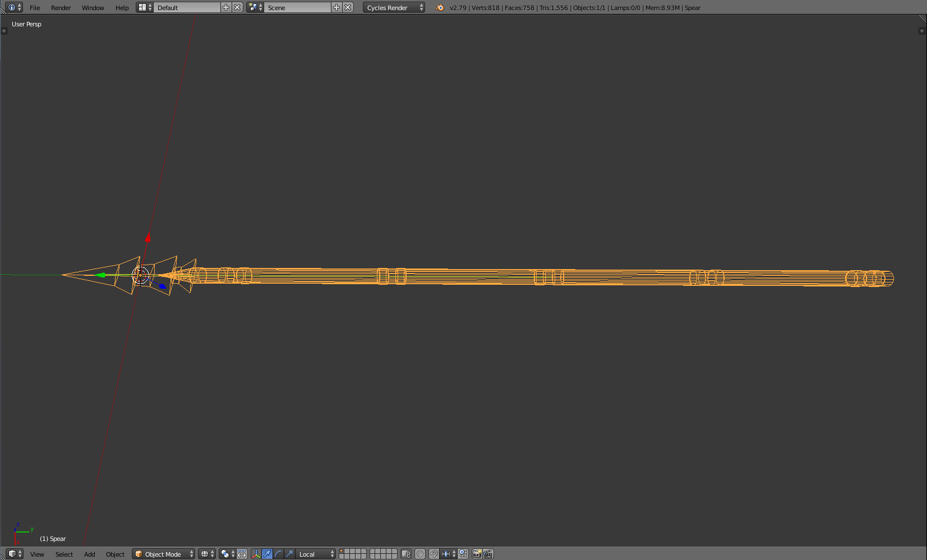Click the OpenGL render animation clapperboard icon
927x560 pixels.
(488, 554)
